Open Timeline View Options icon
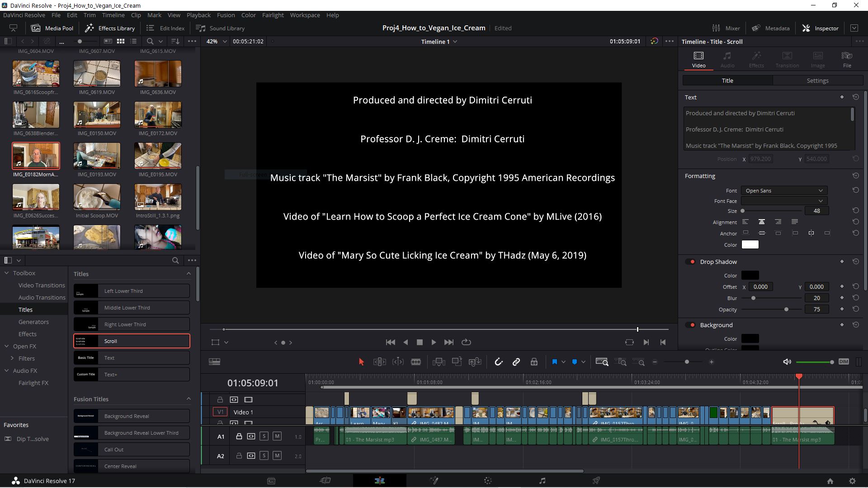868x488 pixels. (214, 362)
